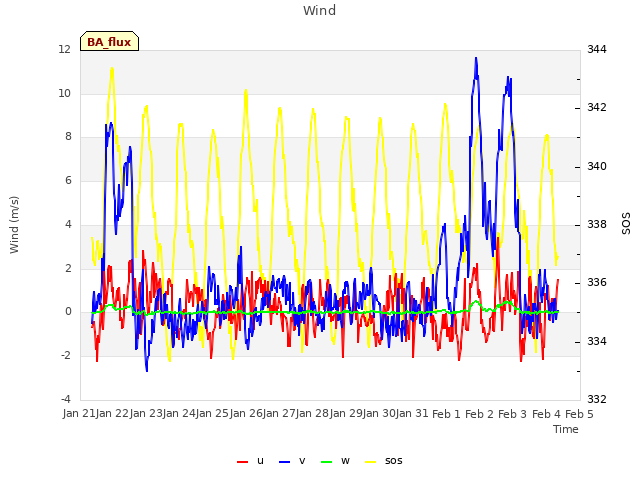Click the '338' right axis value
The width and height of the screenshot is (640, 480).
pos(597,224)
